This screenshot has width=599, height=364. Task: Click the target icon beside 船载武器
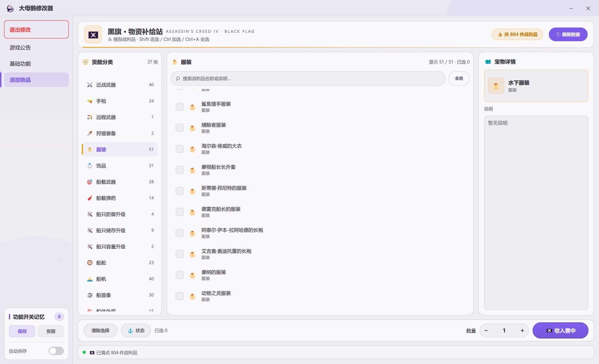coord(90,182)
